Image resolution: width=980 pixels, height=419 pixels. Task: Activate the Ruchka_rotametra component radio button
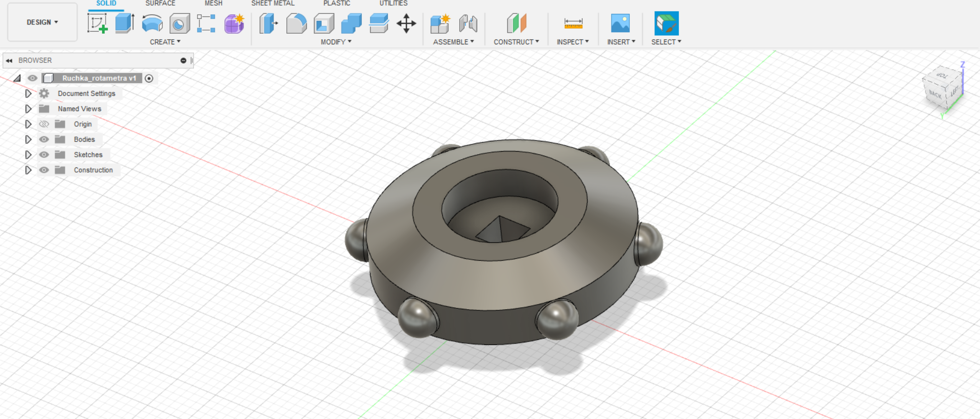click(x=149, y=78)
